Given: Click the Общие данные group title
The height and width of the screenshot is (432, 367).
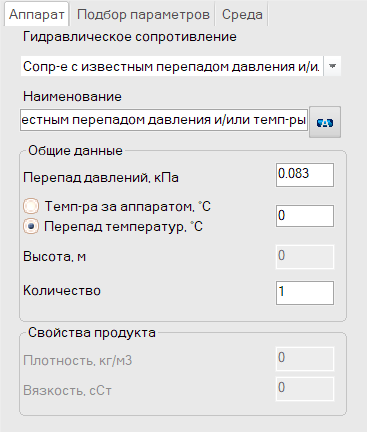Looking at the screenshot, I should pos(75,151).
